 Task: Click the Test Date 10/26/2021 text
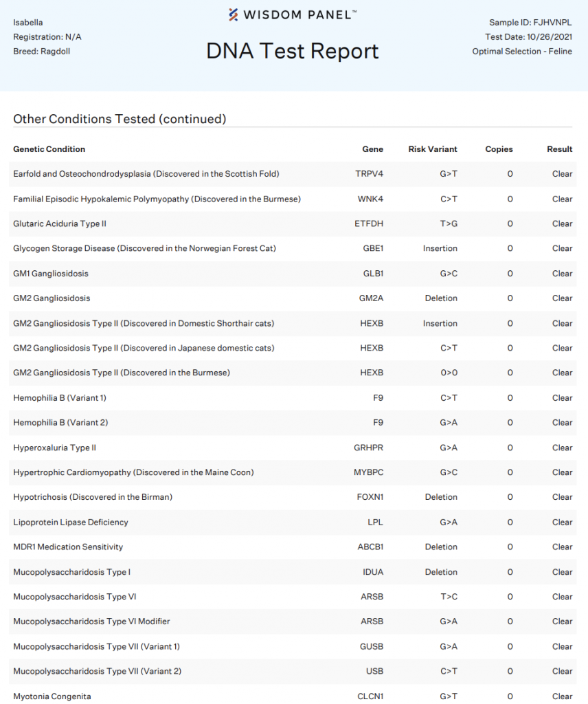click(528, 37)
